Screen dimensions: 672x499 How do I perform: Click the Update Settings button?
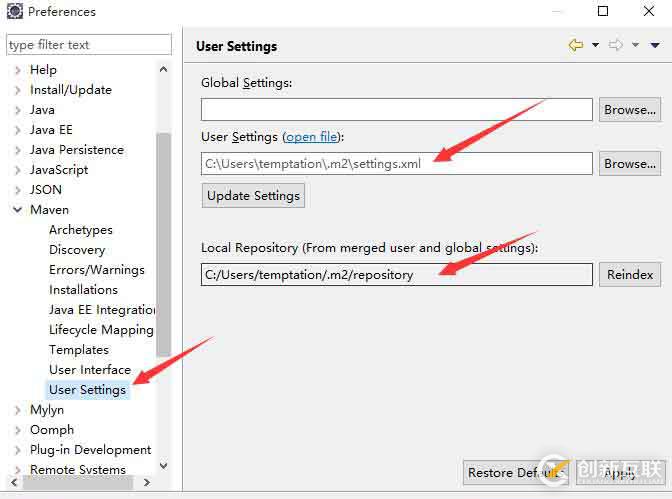click(x=253, y=196)
